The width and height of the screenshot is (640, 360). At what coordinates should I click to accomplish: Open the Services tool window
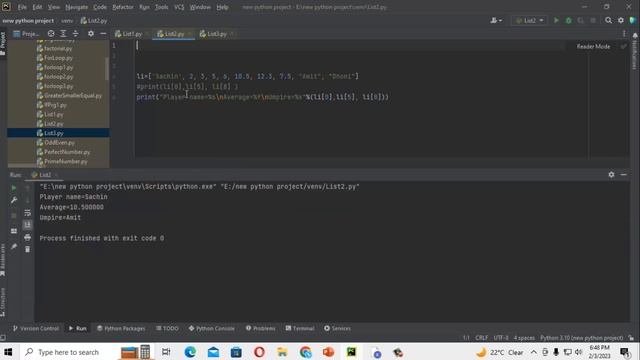337,328
